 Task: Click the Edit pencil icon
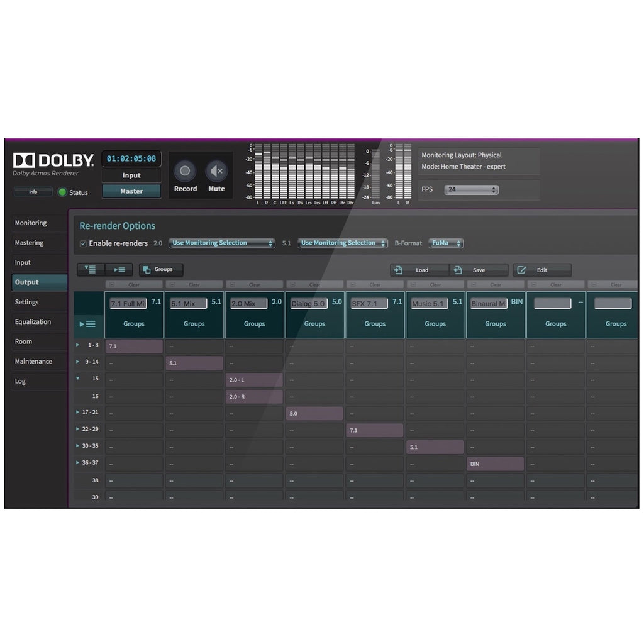(521, 270)
